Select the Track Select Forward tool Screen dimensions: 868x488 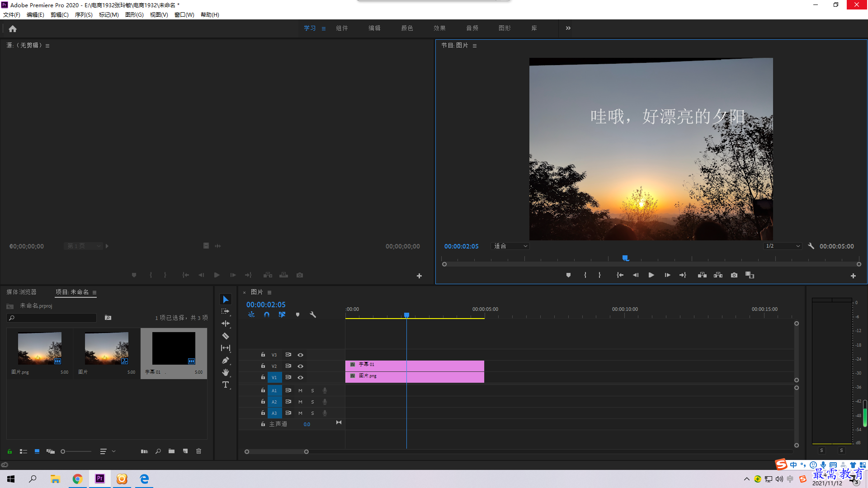pos(226,311)
